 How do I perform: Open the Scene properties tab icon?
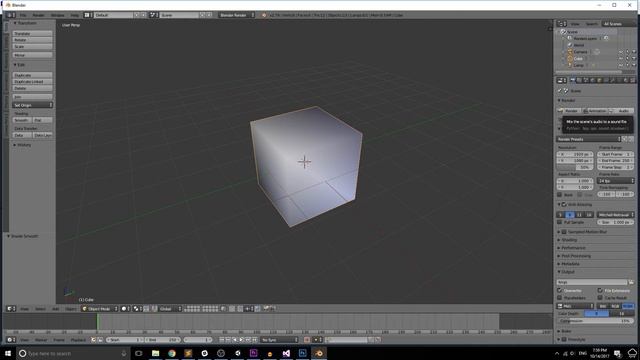(586, 80)
